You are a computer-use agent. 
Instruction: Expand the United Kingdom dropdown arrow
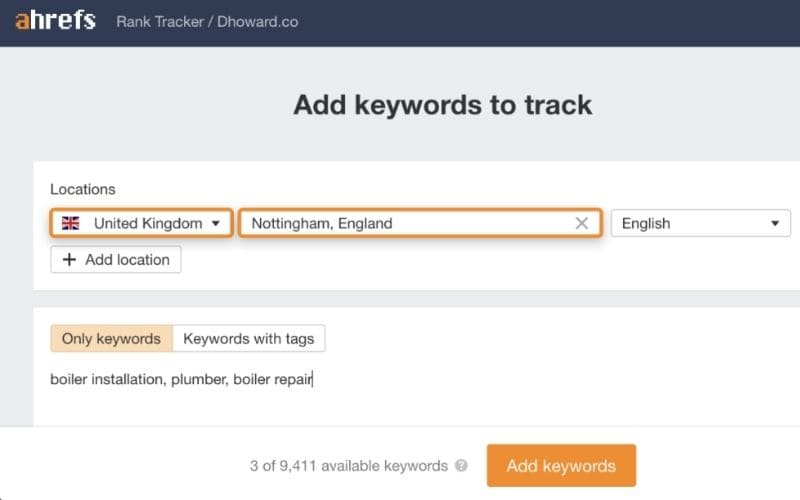216,223
